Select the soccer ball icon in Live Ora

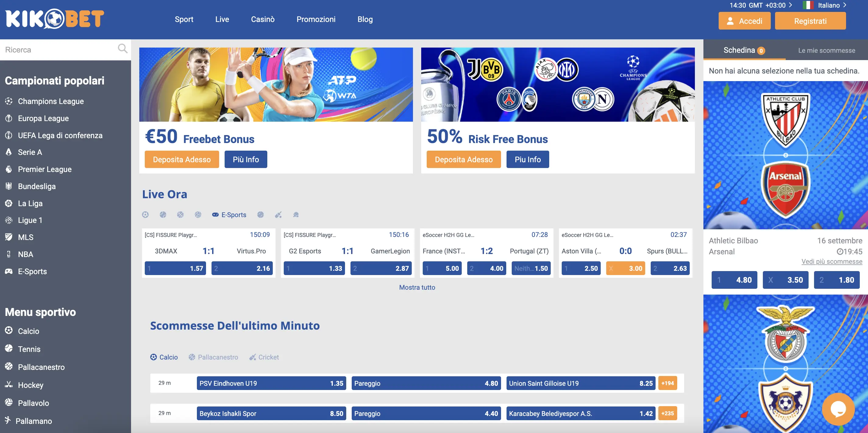(145, 215)
